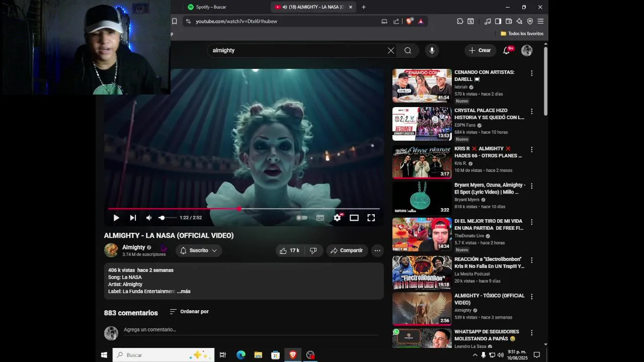Open Brave Shields lion icon

click(409, 21)
